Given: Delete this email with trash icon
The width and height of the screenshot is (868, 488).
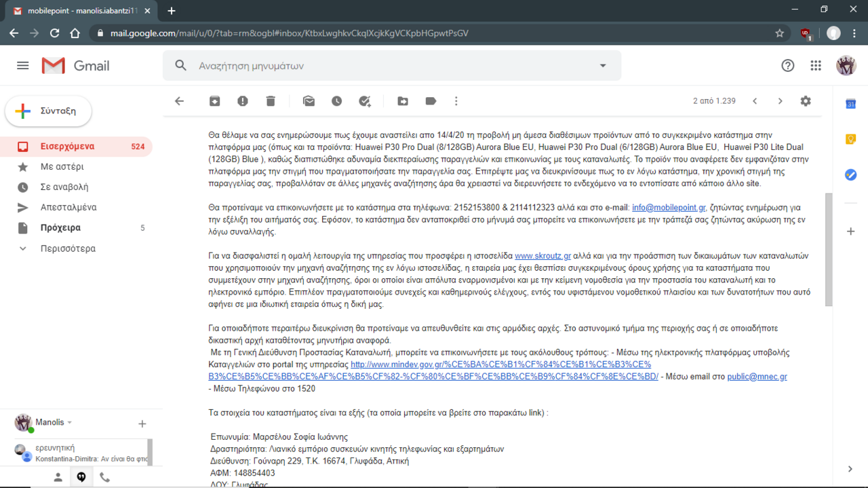Looking at the screenshot, I should (x=271, y=101).
